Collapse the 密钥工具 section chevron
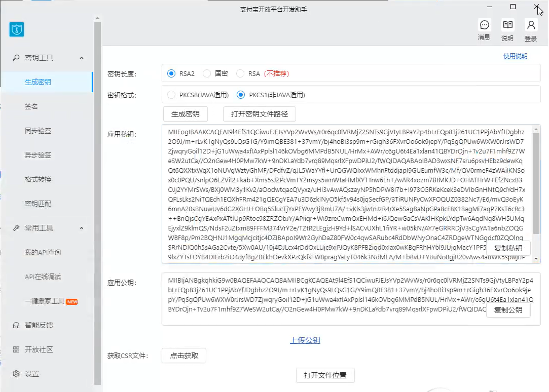Viewport: 549px width, 392px height. (x=82, y=58)
